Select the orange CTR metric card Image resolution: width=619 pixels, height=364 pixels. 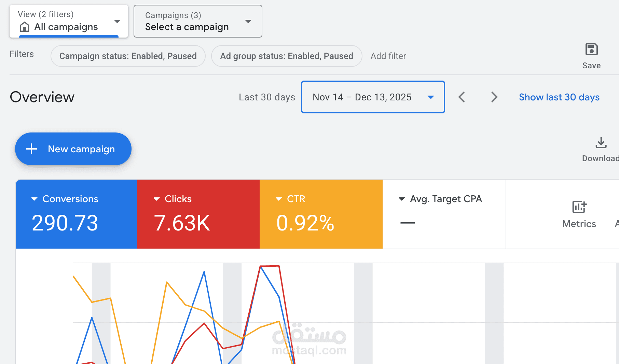321,214
